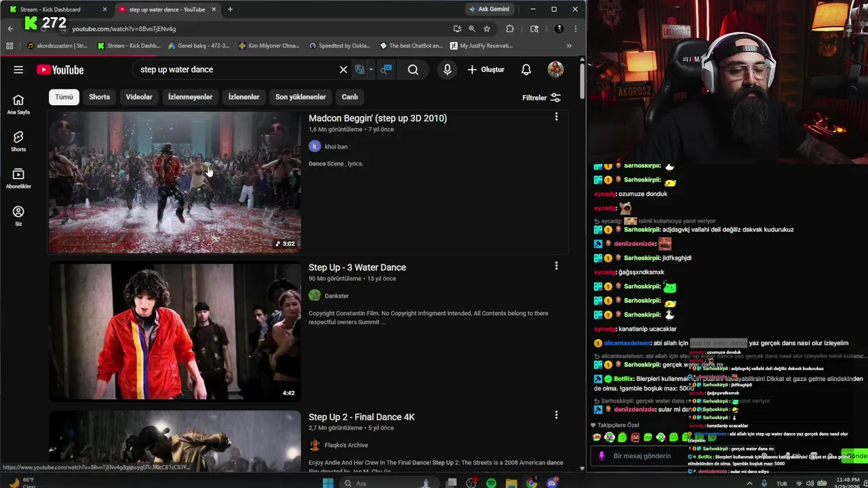Click the YouTube search magnifier button
The height and width of the screenshot is (488, 868).
pyautogui.click(x=413, y=70)
